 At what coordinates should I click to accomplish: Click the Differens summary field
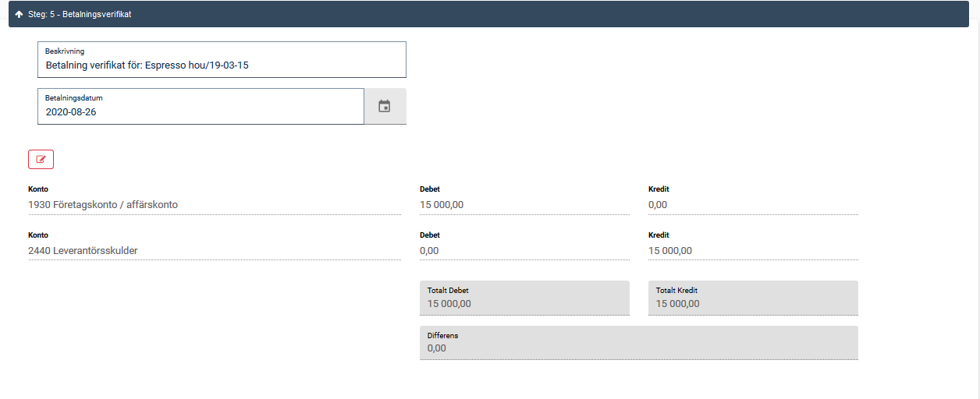tap(638, 343)
